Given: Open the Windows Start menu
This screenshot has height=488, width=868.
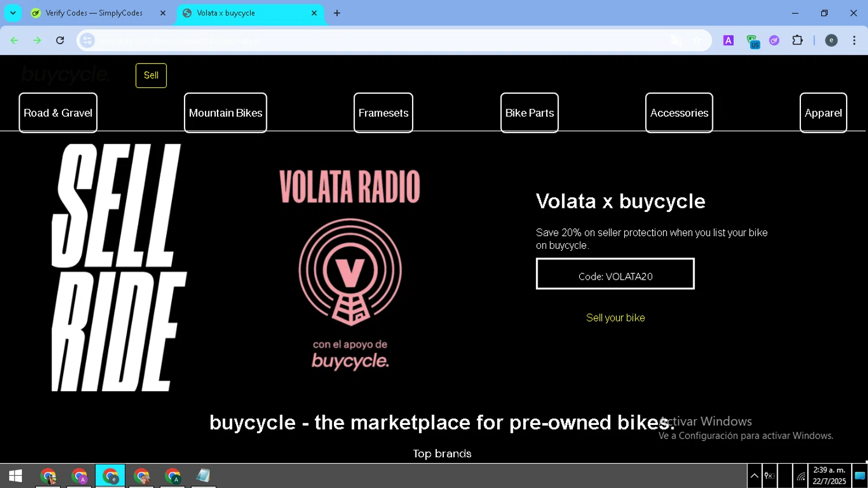Looking at the screenshot, I should [16, 476].
